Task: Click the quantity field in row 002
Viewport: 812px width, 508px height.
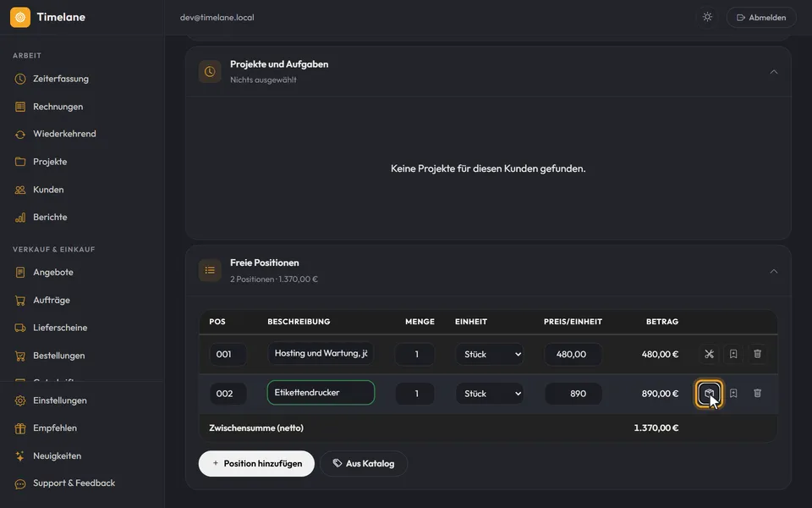Action: [414, 394]
